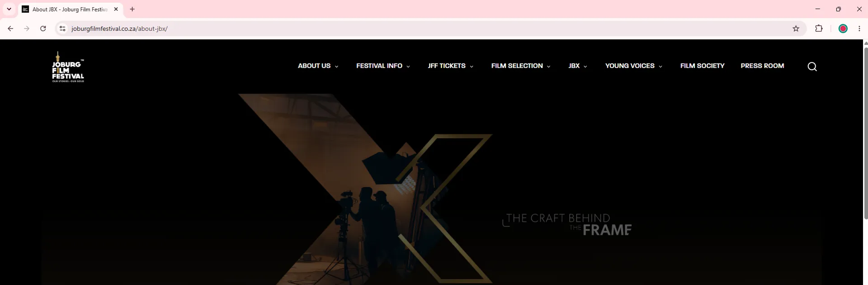The width and height of the screenshot is (868, 285).
Task: Open the JBX menu item
Action: 574,66
